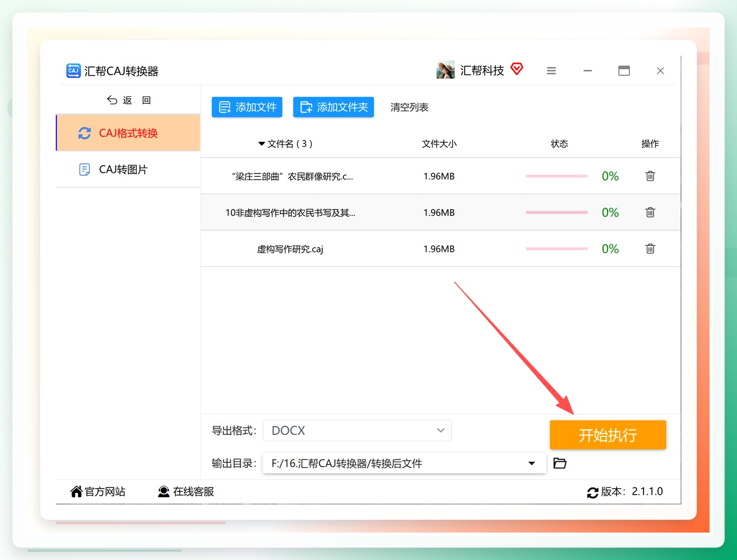Click the 在线客服 support icon
Image resolution: width=737 pixels, height=560 pixels.
pos(164,491)
